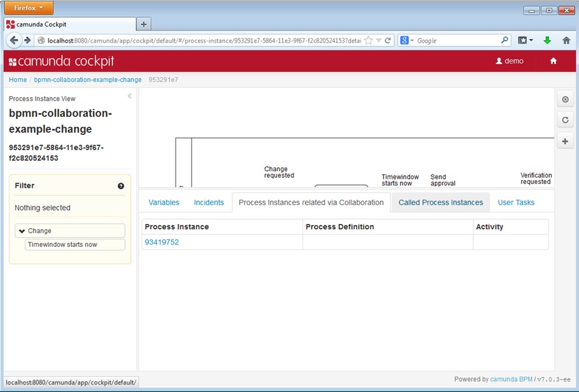Switch to the Variables tab
Screen dimensions: 579x392
click(x=164, y=202)
